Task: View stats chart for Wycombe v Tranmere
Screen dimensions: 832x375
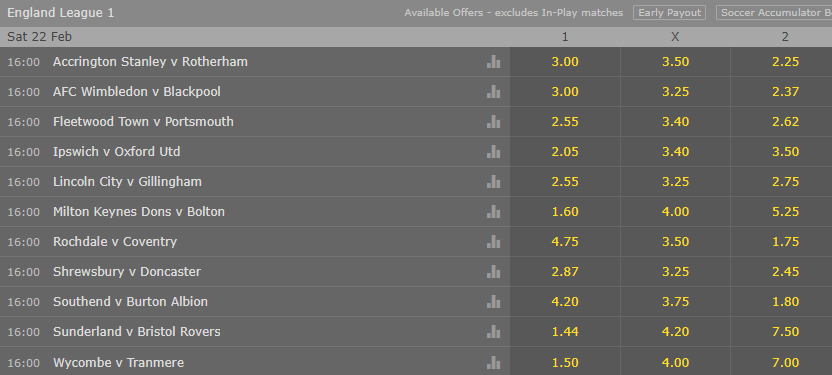Action: coord(493,362)
